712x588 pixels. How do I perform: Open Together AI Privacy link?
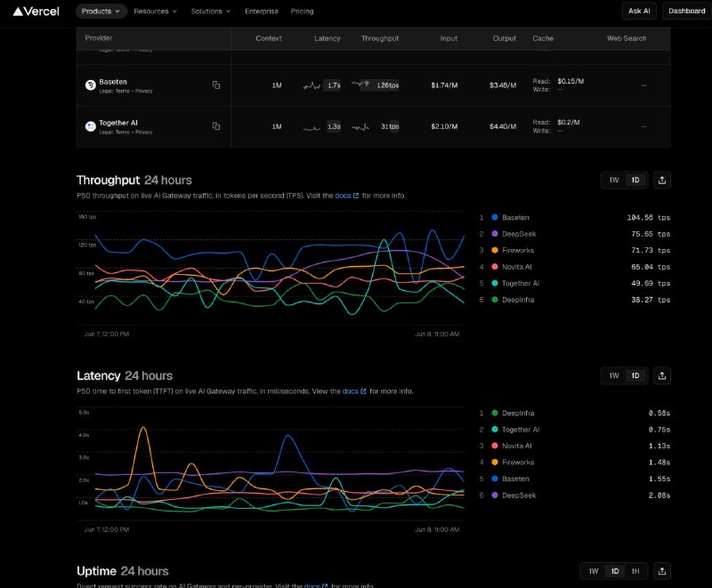pos(144,132)
